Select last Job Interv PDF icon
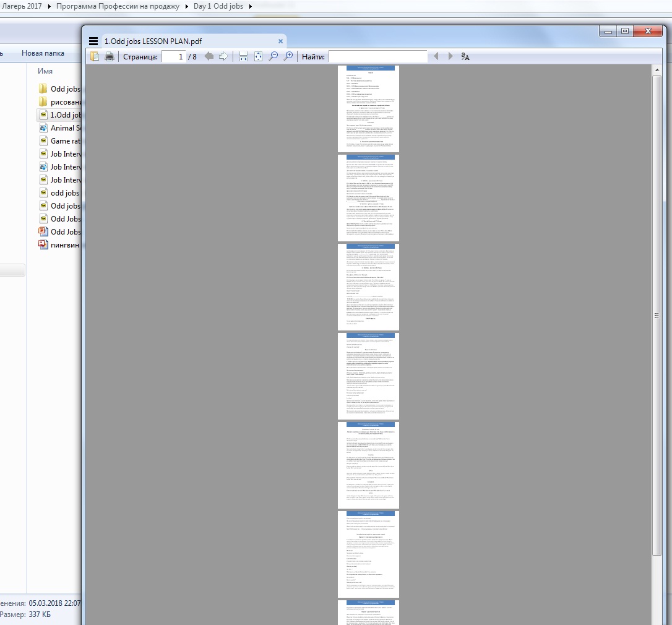Screen dimensions: 672x625 [43, 179]
